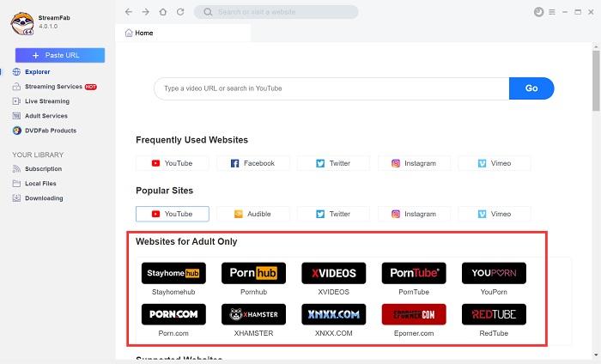Select Audible under Popular Sites
The image size is (601, 364).
click(253, 214)
